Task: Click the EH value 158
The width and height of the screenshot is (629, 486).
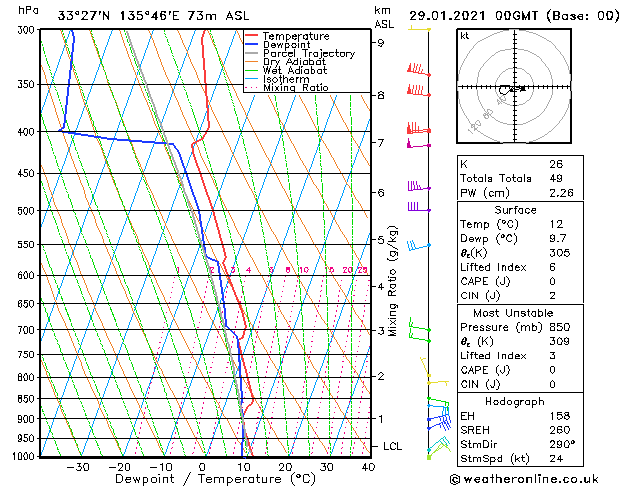Action: 560,416
